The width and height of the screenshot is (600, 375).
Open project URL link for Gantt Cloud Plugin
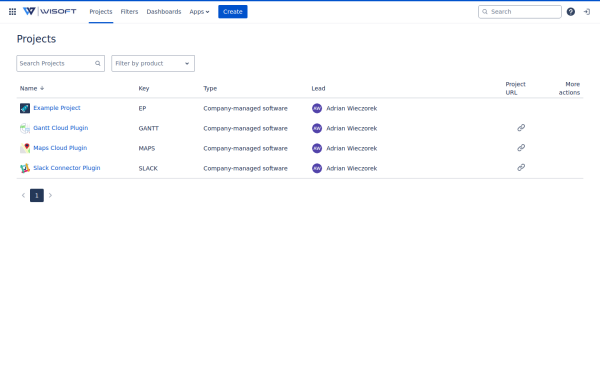521,128
